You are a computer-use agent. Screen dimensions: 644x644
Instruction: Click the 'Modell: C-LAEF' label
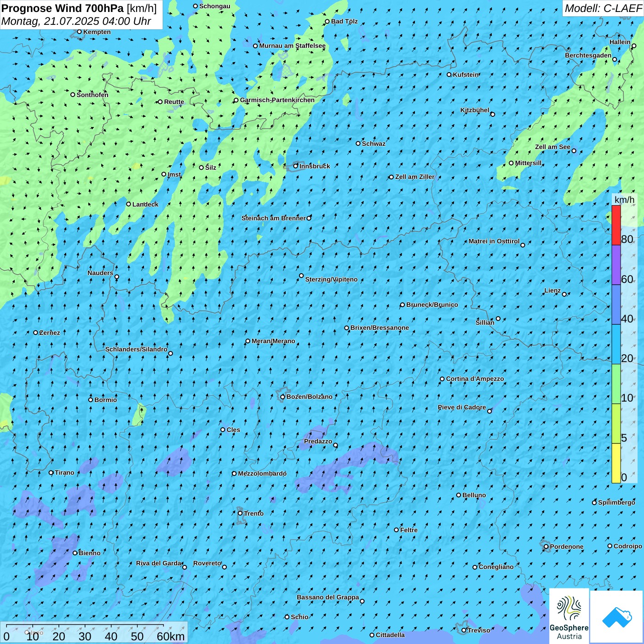tap(603, 8)
